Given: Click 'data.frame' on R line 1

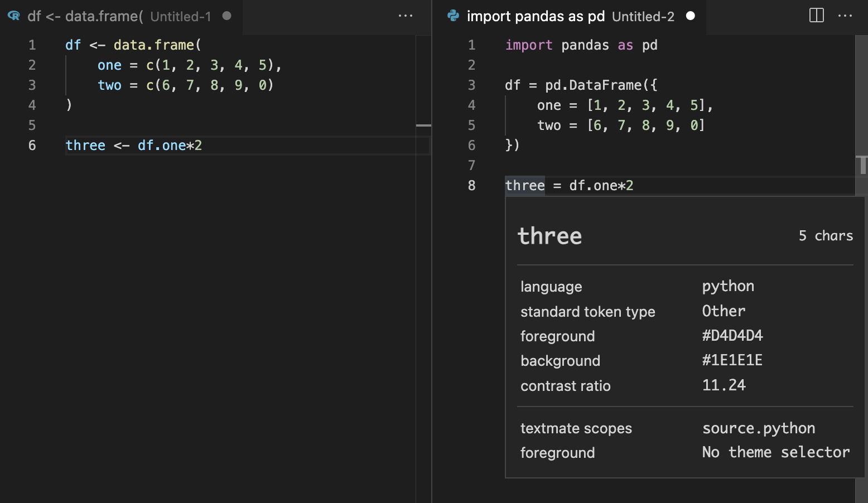Looking at the screenshot, I should tap(154, 45).
